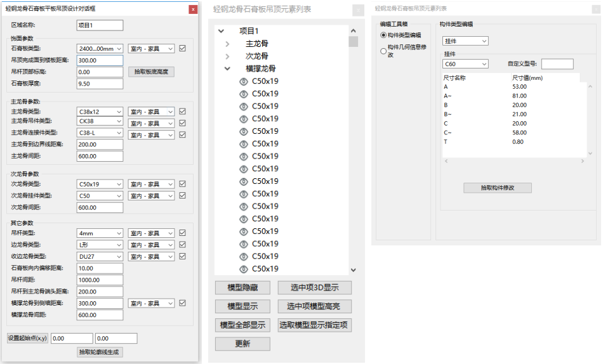603x364 pixels.
Task: Click the 选中项模型高亮 button
Action: click(x=315, y=306)
